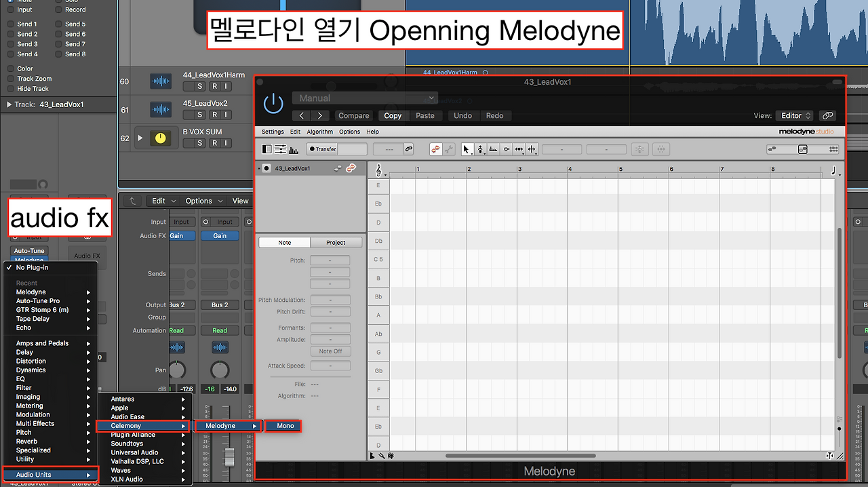Click the 45_LeadVox2 waveform track icon

click(161, 110)
